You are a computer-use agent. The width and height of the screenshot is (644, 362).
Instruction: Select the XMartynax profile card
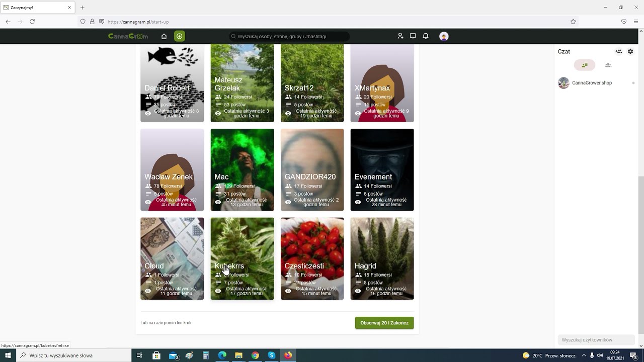[x=382, y=82]
